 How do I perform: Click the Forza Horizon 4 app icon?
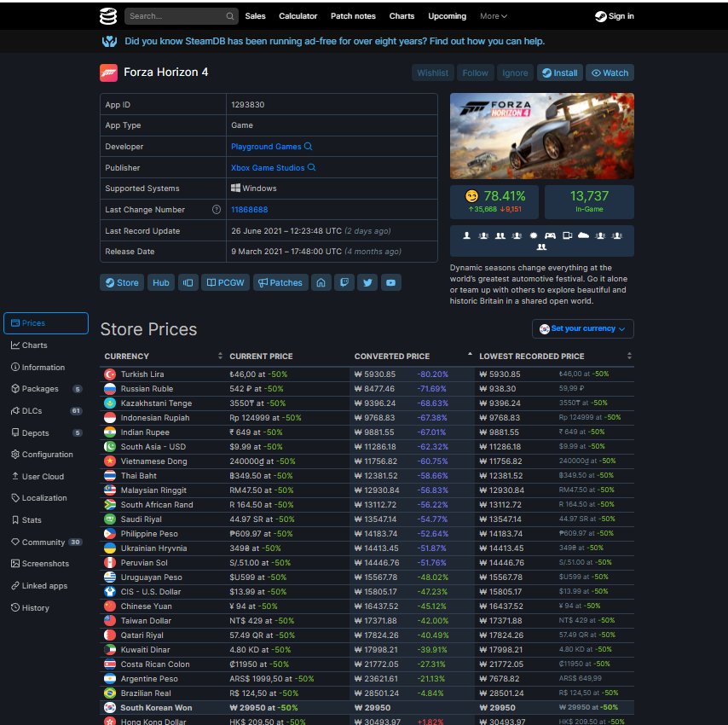pos(108,72)
